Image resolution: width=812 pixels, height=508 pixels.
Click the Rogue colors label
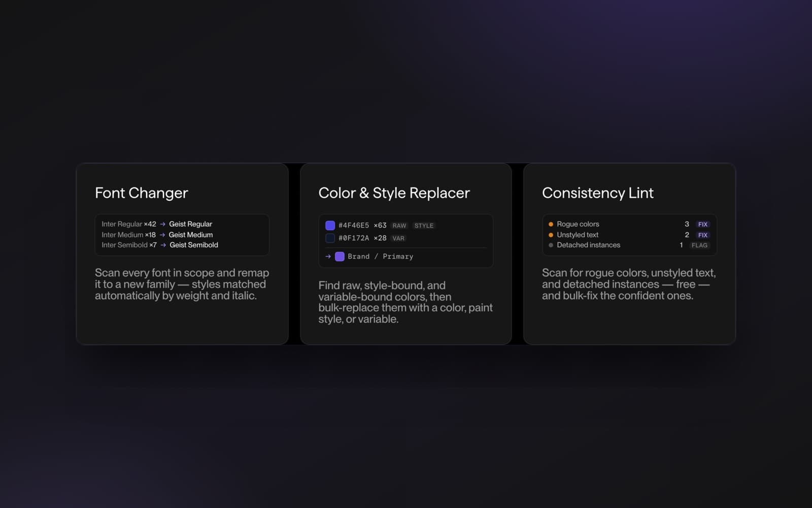[x=578, y=224]
